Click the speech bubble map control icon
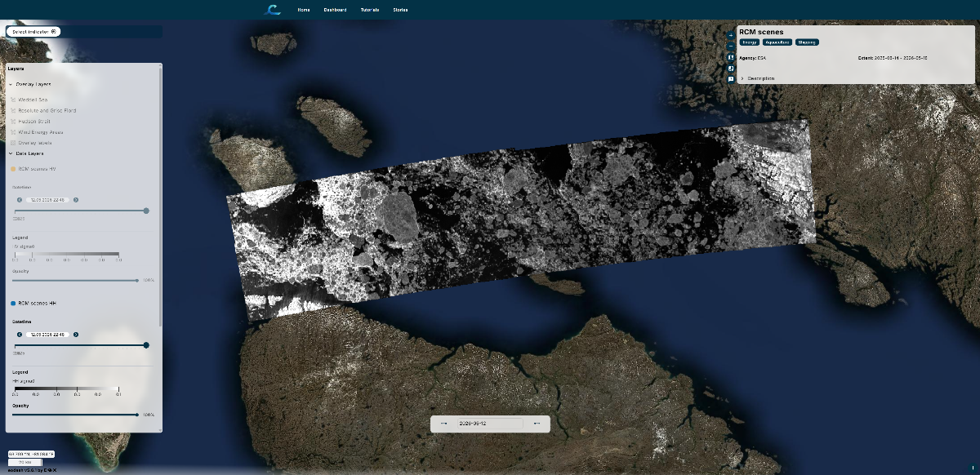Viewport: 980px width, 475px height. click(x=731, y=80)
